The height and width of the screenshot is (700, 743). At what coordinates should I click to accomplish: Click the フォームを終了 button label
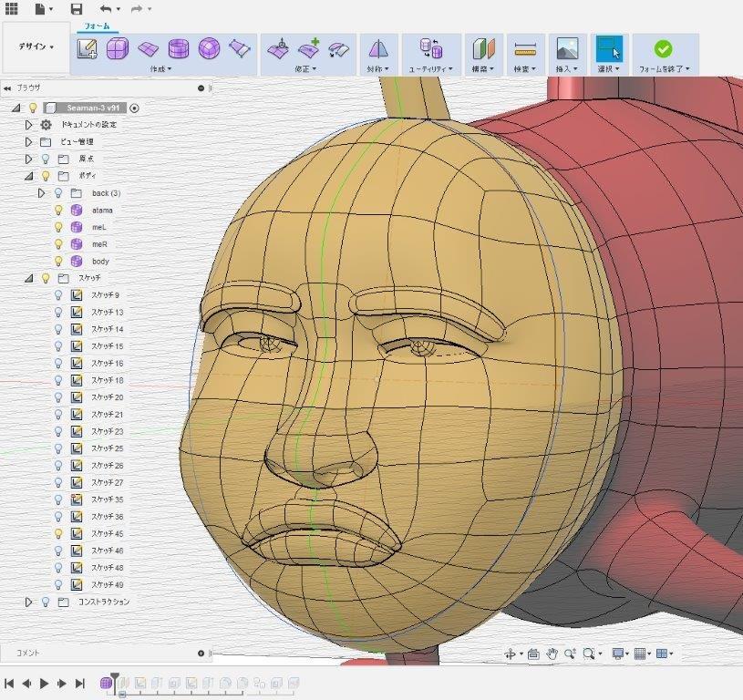665,69
